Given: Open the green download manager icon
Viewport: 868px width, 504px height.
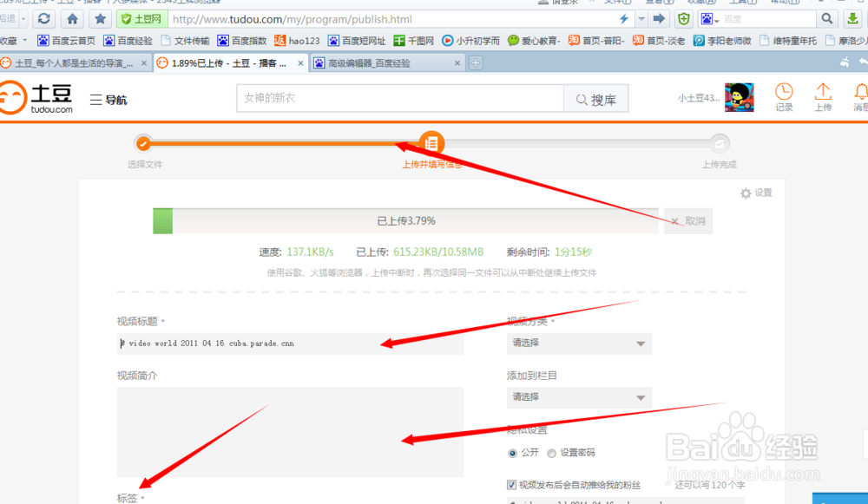Looking at the screenshot, I should (x=853, y=19).
